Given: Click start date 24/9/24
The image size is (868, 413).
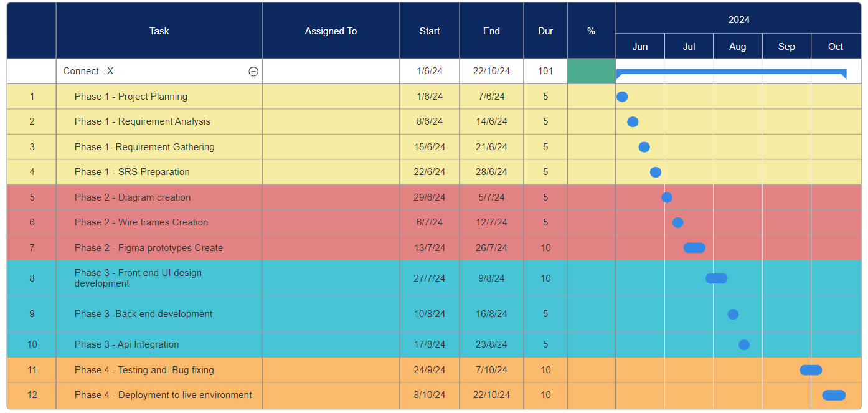Looking at the screenshot, I should (430, 370).
